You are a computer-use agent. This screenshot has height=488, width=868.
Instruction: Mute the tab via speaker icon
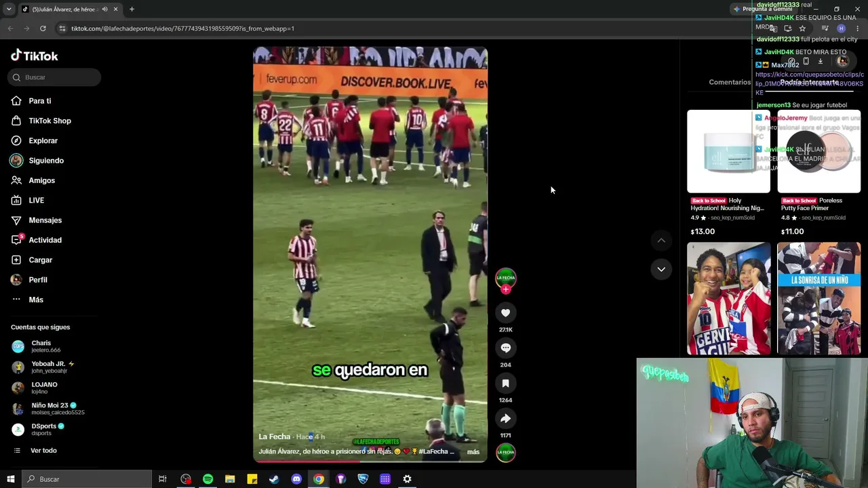pos(104,9)
